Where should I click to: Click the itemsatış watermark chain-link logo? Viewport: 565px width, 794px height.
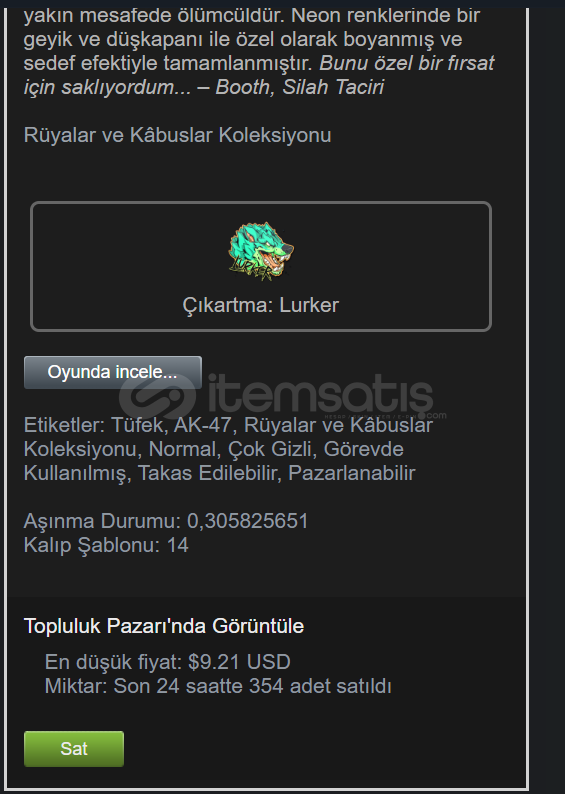point(158,396)
